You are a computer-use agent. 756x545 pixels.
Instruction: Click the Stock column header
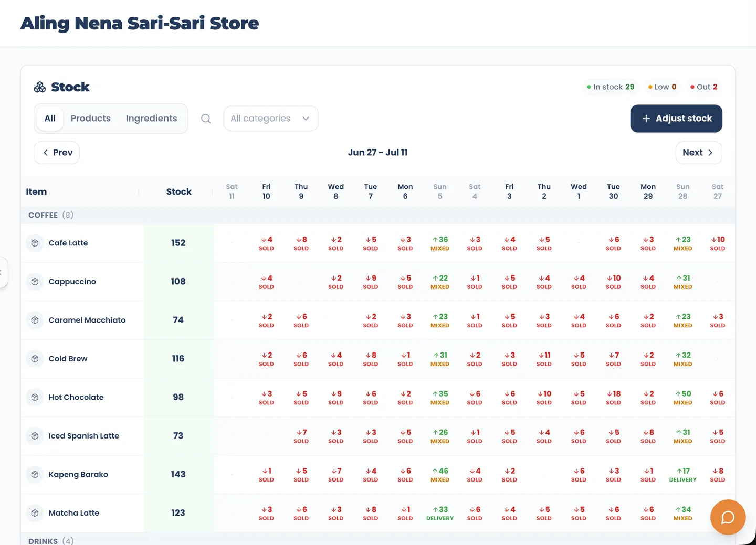pyautogui.click(x=179, y=192)
